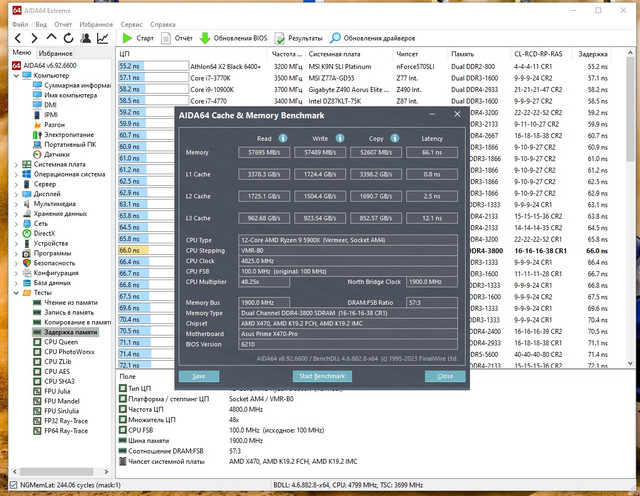Open the Вид menu
This screenshot has height=496, width=640.
(x=41, y=24)
